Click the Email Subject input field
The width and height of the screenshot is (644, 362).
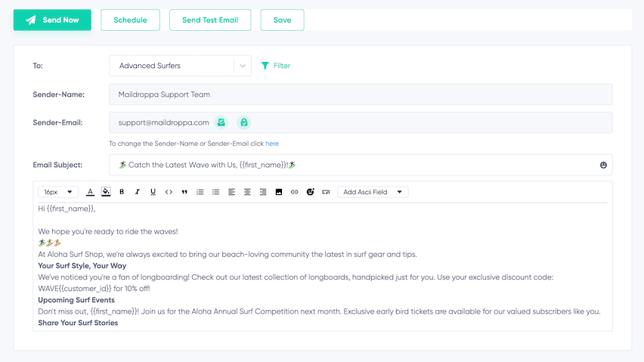[x=361, y=165]
